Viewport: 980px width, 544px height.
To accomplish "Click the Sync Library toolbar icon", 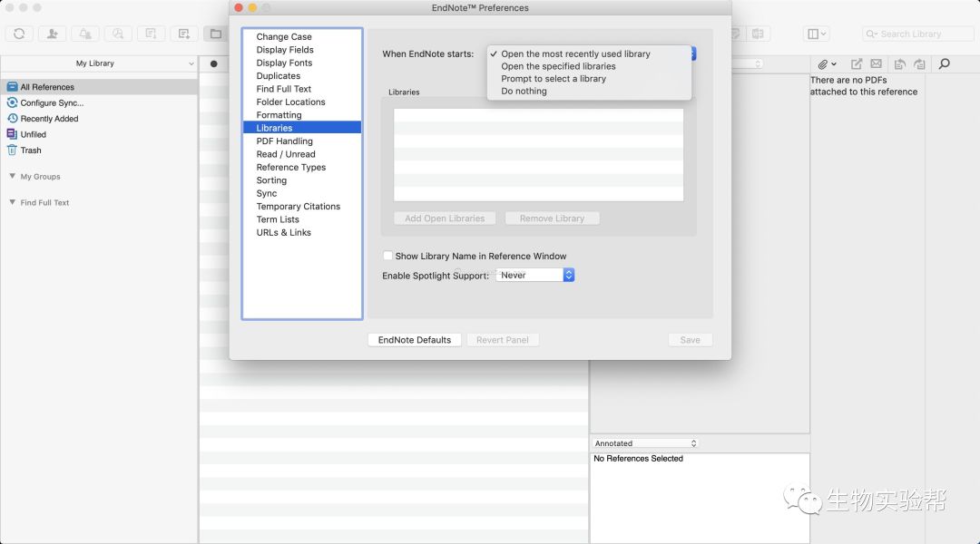I will pos(19,34).
